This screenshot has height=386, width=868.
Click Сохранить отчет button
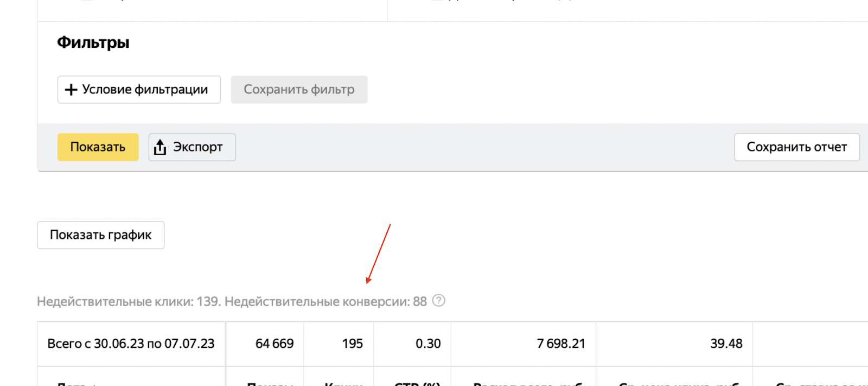click(797, 147)
